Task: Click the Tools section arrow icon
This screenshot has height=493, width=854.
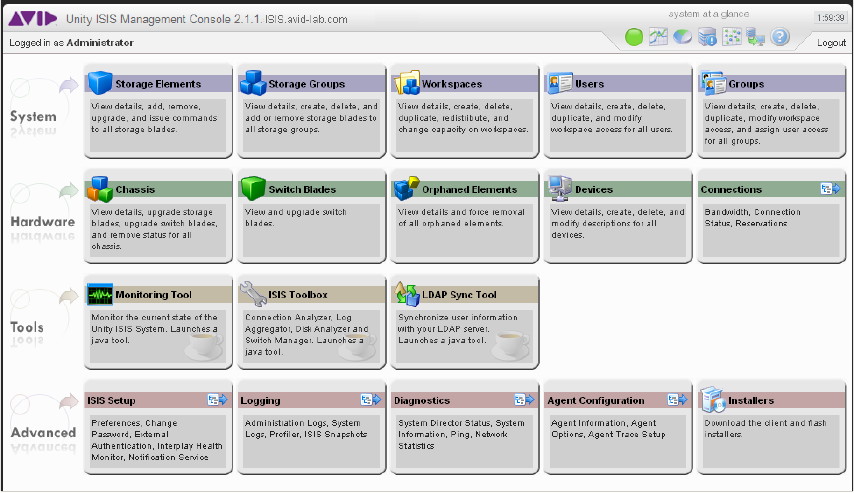Action: [x=69, y=296]
